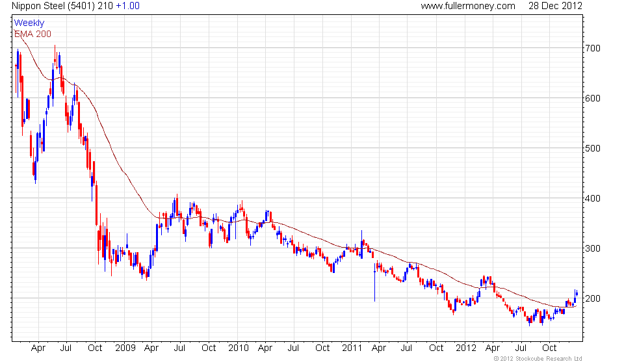
Task: Select the 500 price axis label
Action: [592, 148]
